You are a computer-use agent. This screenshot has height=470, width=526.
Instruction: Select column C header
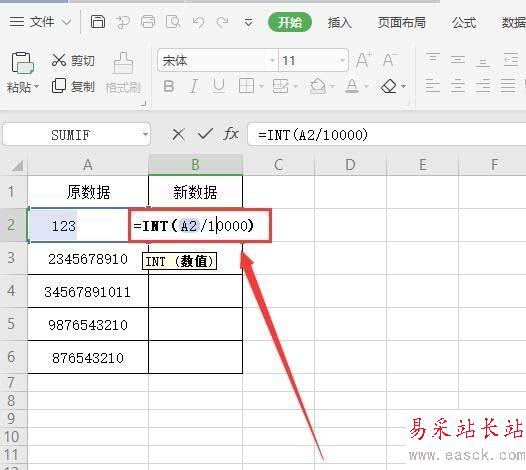[x=278, y=165]
